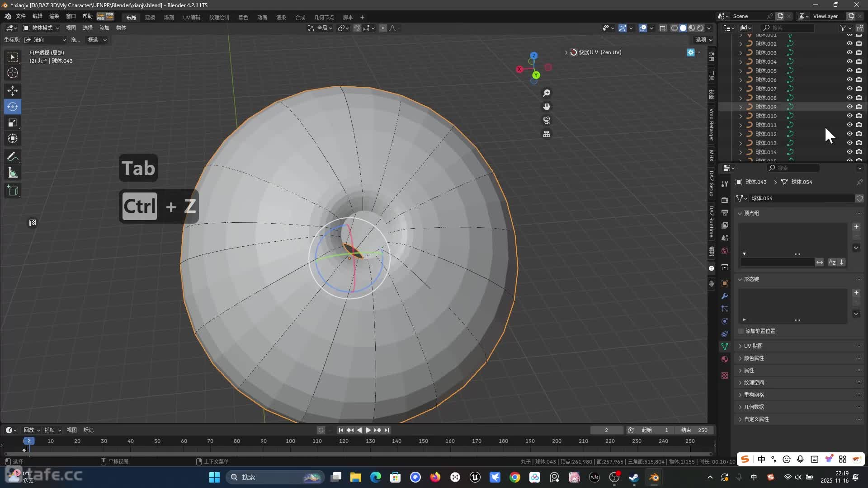Switch to orthographic grid view icon
868x488 pixels.
coord(547,134)
